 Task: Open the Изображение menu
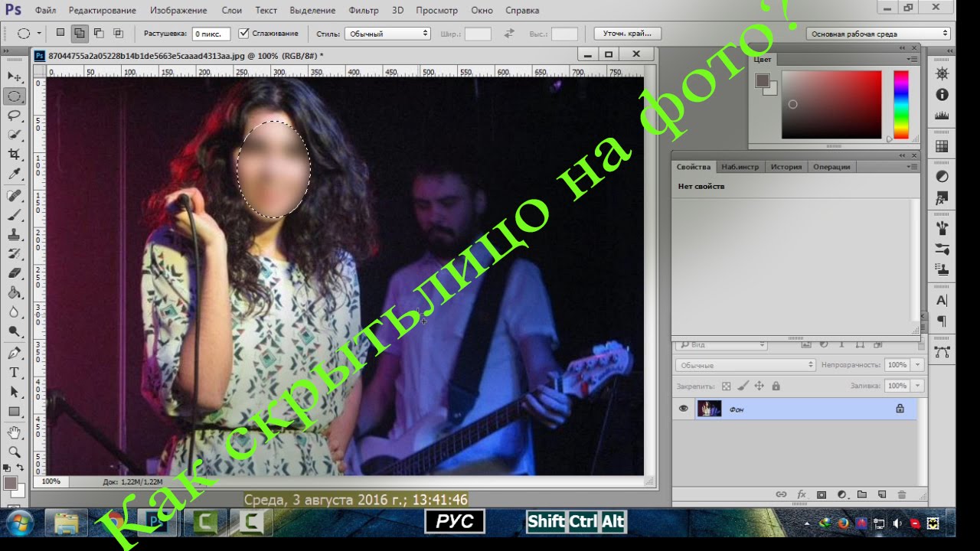point(178,11)
